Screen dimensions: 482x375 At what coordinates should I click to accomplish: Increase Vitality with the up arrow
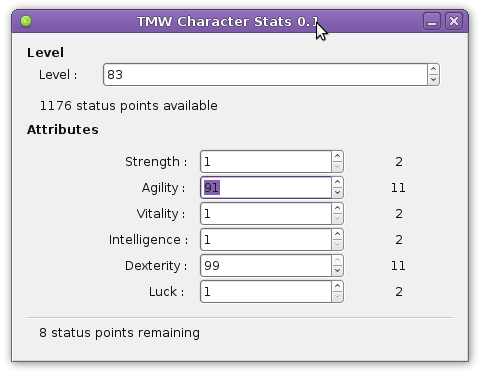coord(337,208)
